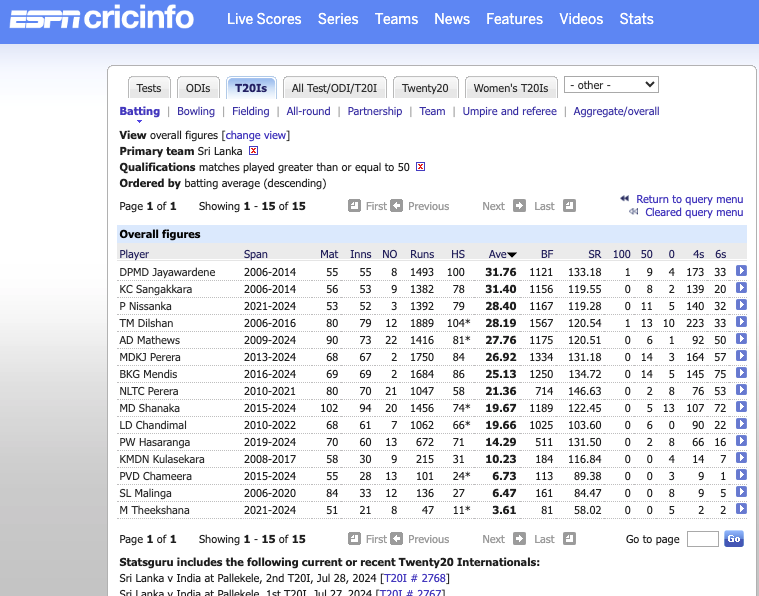This screenshot has height=596, width=759.
Task: Sort by the Ave column descending arrow
Action: (x=512, y=255)
